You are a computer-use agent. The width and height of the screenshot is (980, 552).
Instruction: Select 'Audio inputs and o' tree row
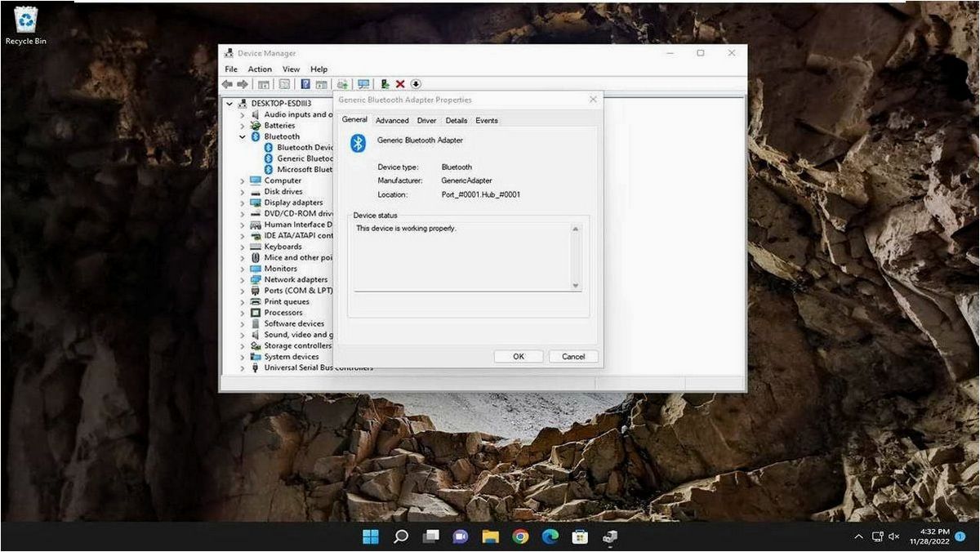coord(299,114)
